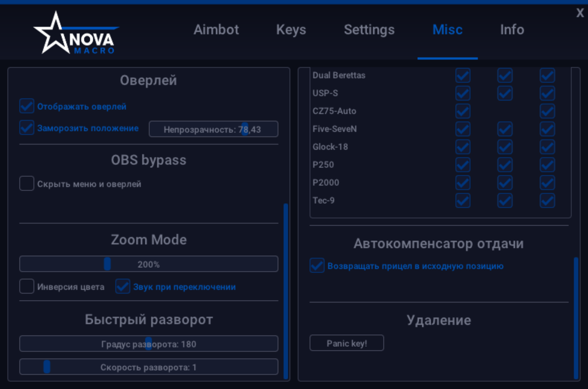The image size is (588, 389).
Task: Set the Zoom Mode 200% slider
Action: coord(107,264)
